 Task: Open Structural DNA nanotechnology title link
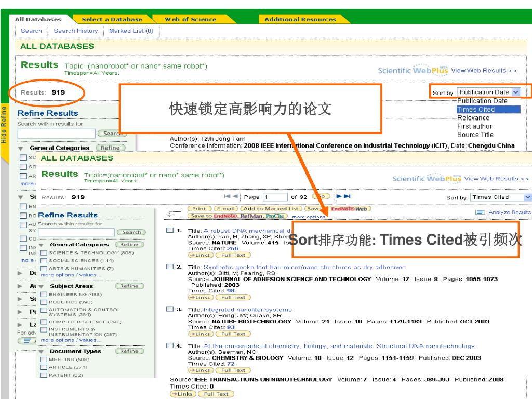(x=339, y=346)
